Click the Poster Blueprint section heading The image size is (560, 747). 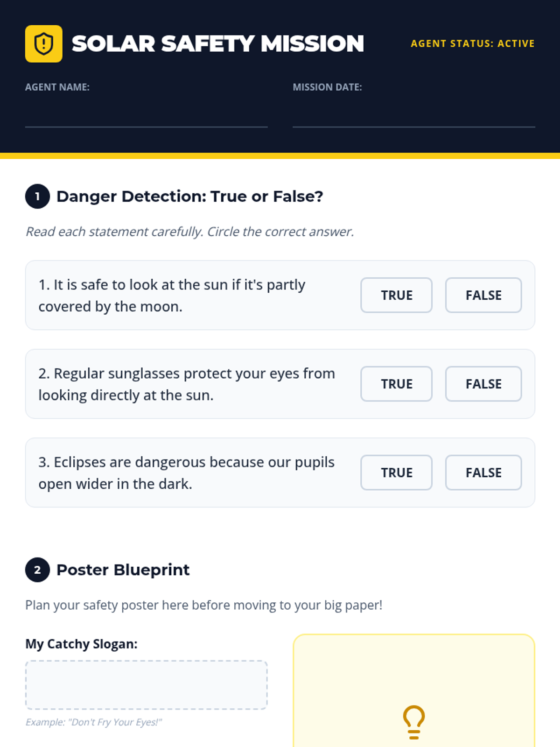tap(123, 570)
